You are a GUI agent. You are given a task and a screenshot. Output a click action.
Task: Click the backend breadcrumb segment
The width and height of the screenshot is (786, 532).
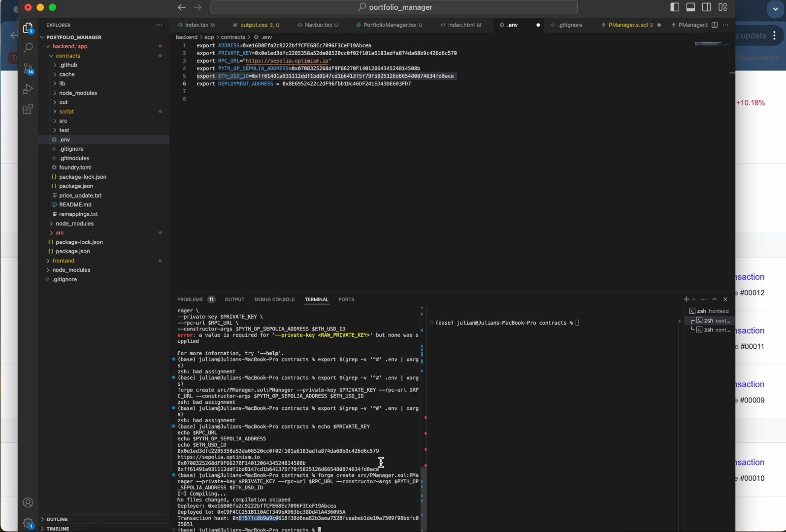coord(187,37)
